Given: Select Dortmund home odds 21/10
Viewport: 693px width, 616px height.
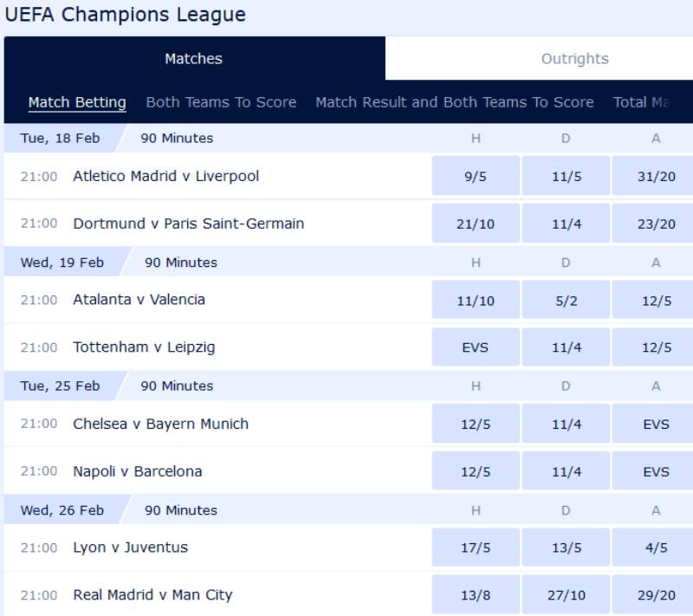Looking at the screenshot, I should 476,224.
